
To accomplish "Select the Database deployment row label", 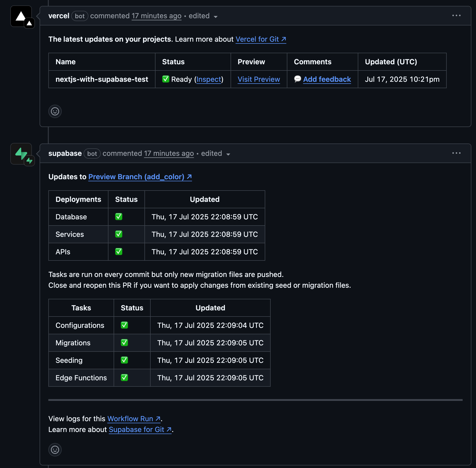I will click(x=71, y=217).
